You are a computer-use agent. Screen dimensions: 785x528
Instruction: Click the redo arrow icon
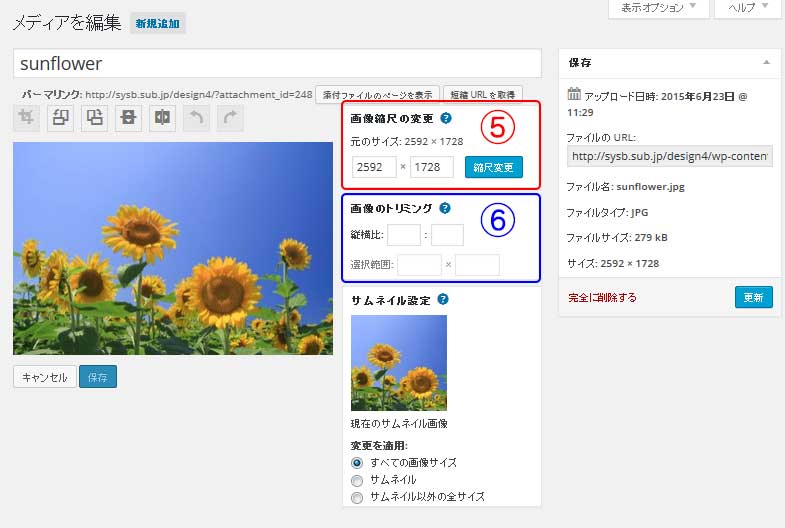[231, 118]
